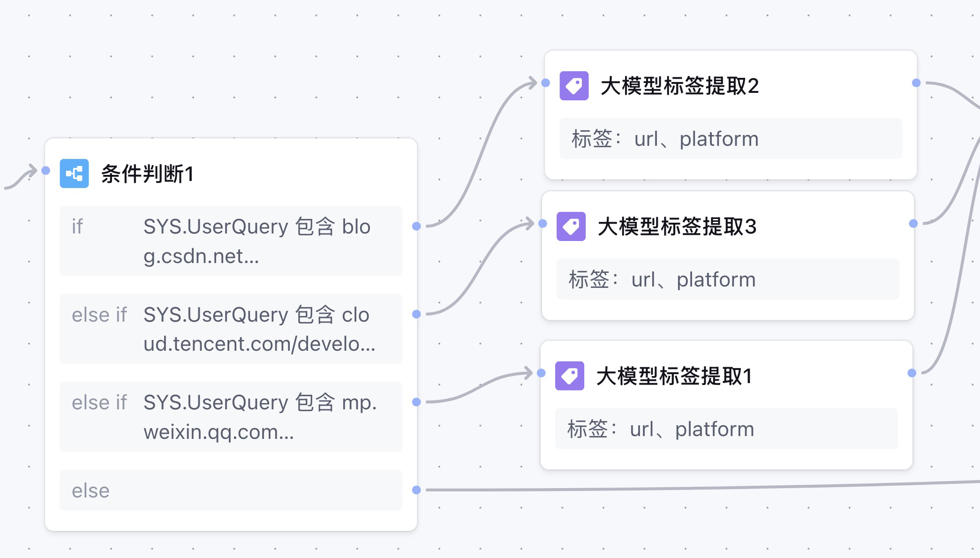Click the output port dot of 大模型标签提取3
This screenshot has width=980, height=558.
point(913,224)
